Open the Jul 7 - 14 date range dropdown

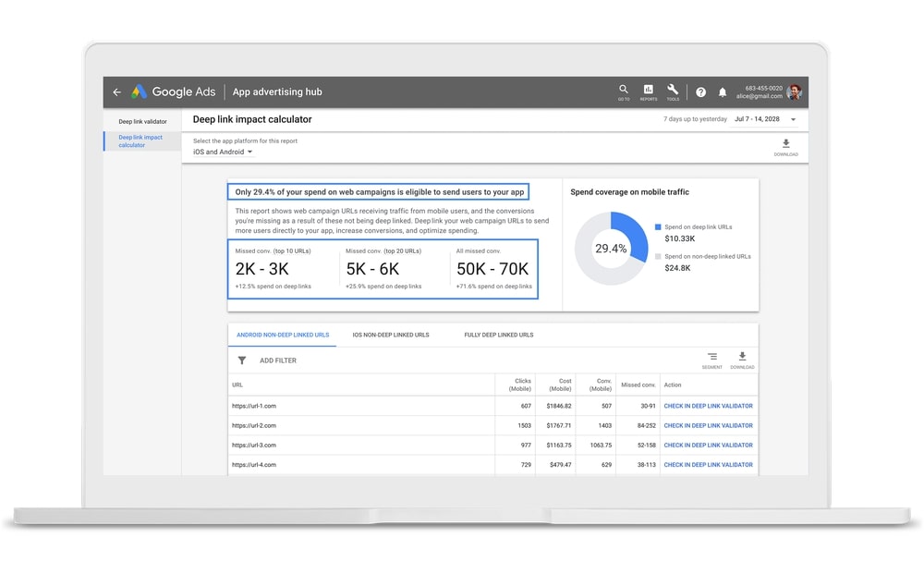(x=765, y=119)
